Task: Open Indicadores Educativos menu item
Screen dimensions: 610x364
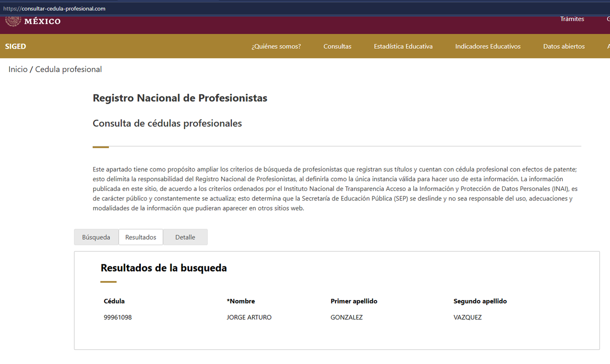Action: coord(488,46)
